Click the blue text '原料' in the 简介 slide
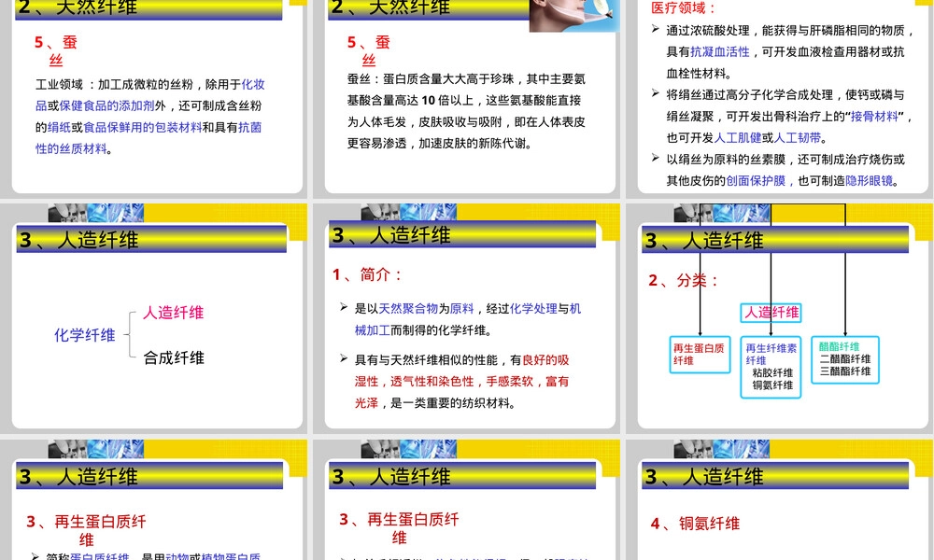 point(461,308)
